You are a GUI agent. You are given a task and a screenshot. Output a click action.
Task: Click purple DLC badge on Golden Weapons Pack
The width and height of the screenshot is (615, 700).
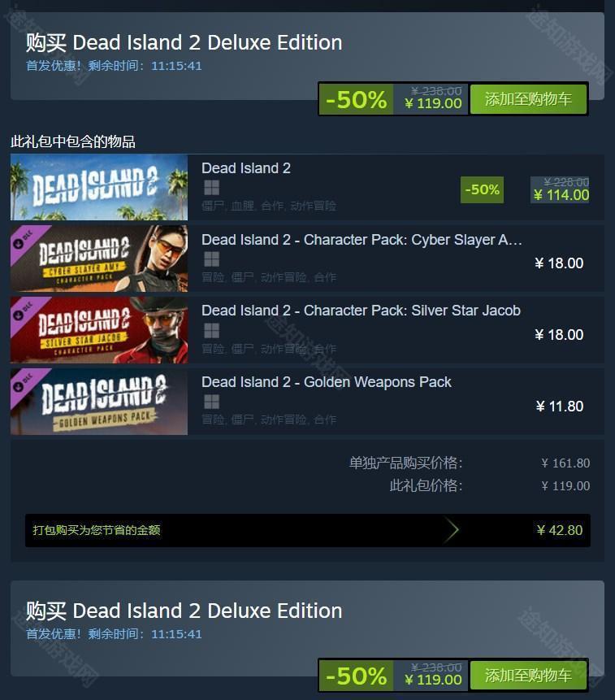tap(24, 383)
